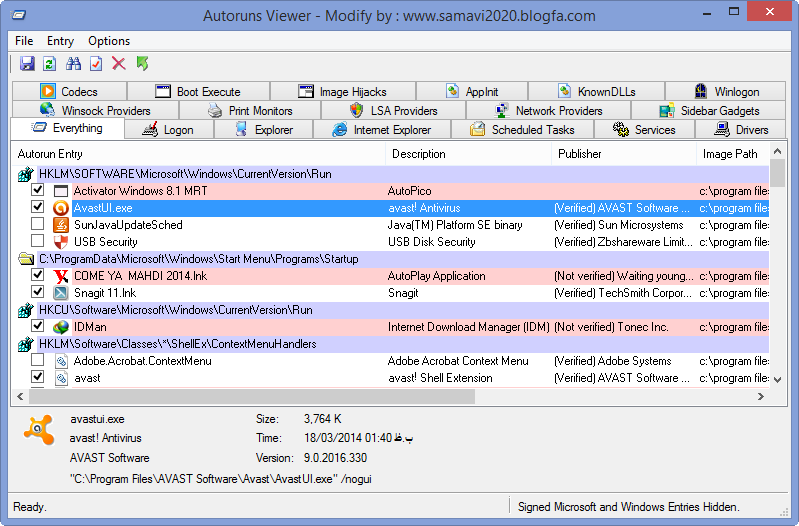Image resolution: width=799 pixels, height=526 pixels.
Task: Switch to the Scheduled Tasks tab
Action: (x=522, y=130)
